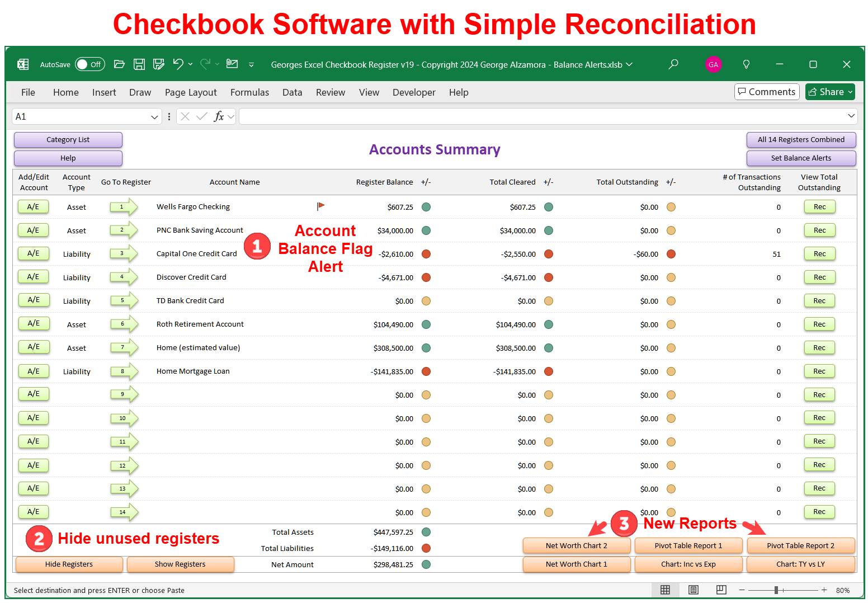This screenshot has width=868, height=603.
Task: Click the Save icon in the Quick Access Toolbar
Action: click(139, 64)
